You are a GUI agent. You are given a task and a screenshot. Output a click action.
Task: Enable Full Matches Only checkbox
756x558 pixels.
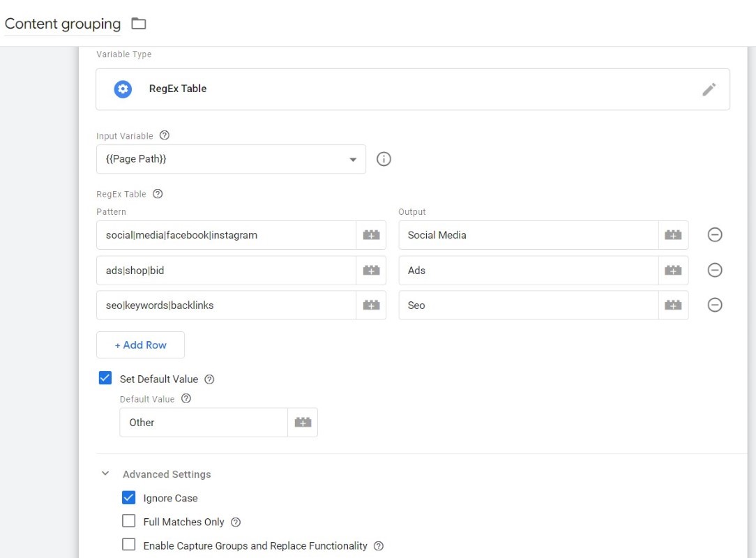[129, 521]
